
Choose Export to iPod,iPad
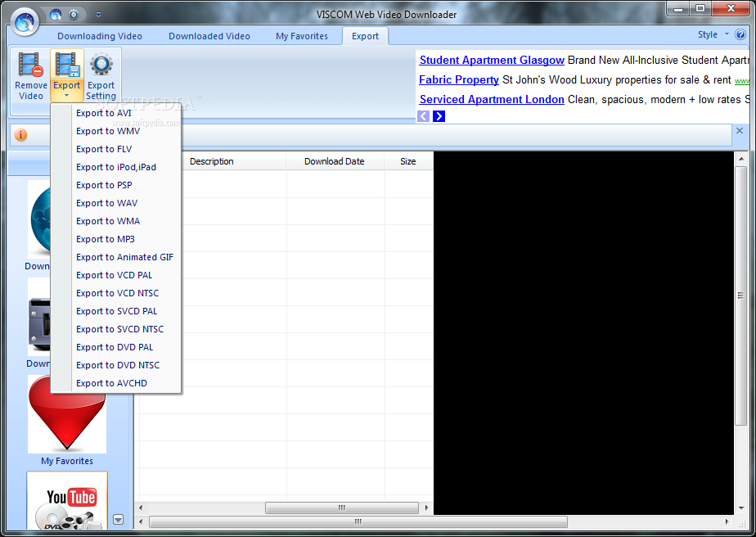(115, 167)
